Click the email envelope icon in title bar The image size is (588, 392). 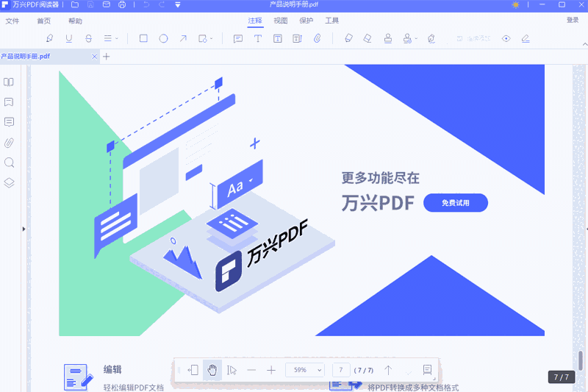[x=107, y=4]
